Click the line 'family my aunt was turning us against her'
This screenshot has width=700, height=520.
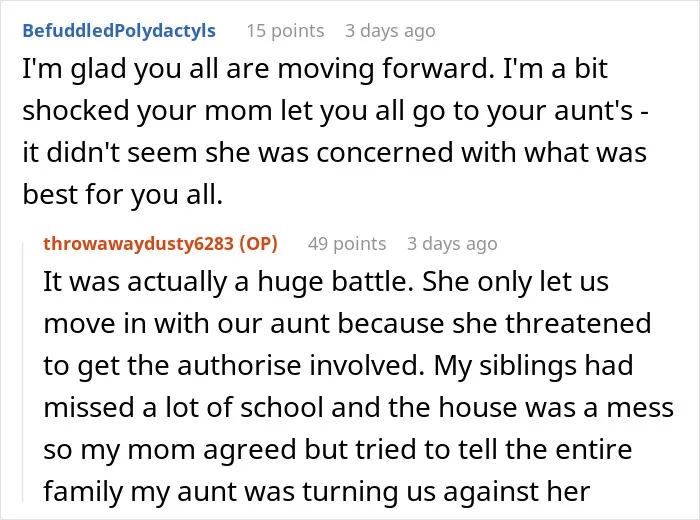(x=317, y=492)
